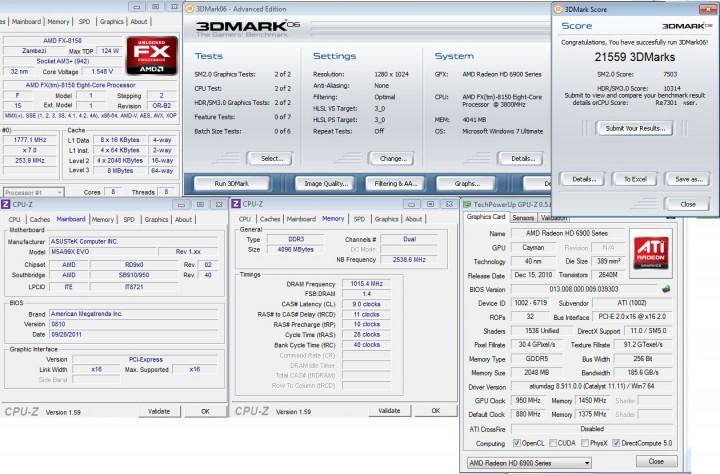Screen dimensions: 720x474
Task: Click the Close button in GPU-Z window
Action: point(656,461)
